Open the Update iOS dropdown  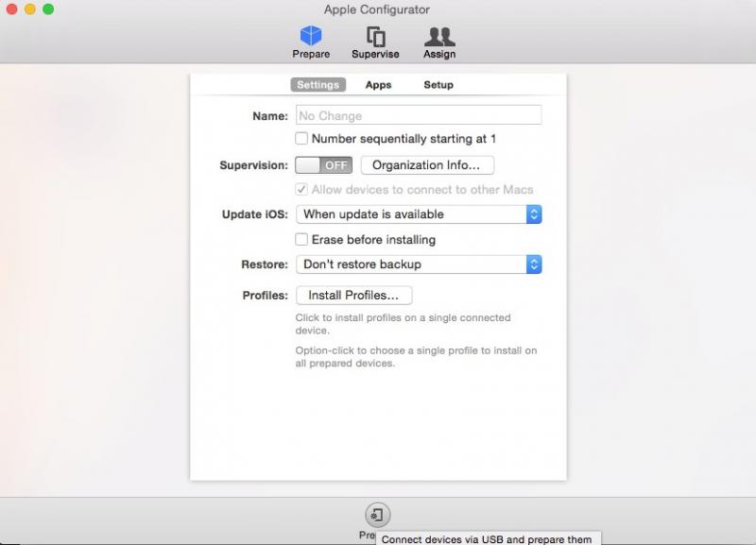click(x=419, y=214)
